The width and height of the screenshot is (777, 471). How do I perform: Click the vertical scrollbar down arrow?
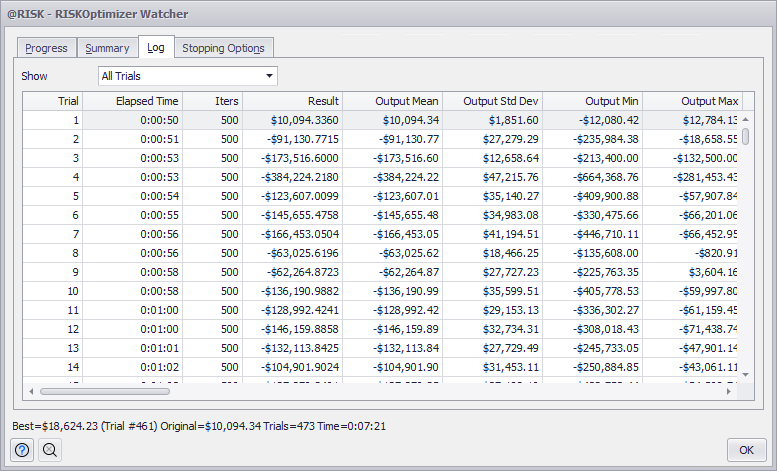(746, 374)
